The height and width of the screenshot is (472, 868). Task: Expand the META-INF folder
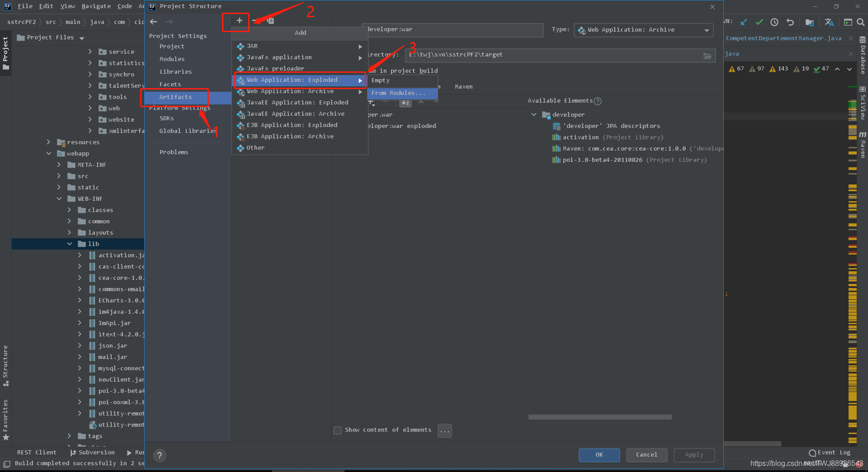59,165
